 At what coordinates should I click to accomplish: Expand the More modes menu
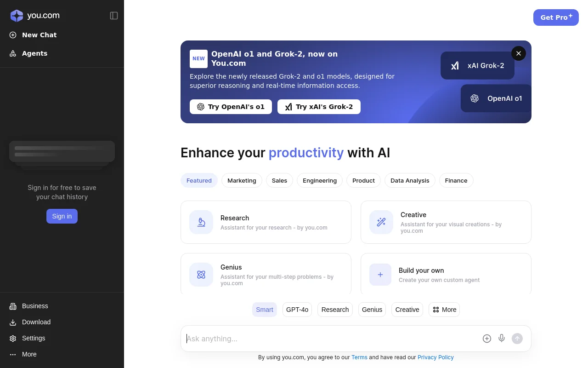point(444,310)
